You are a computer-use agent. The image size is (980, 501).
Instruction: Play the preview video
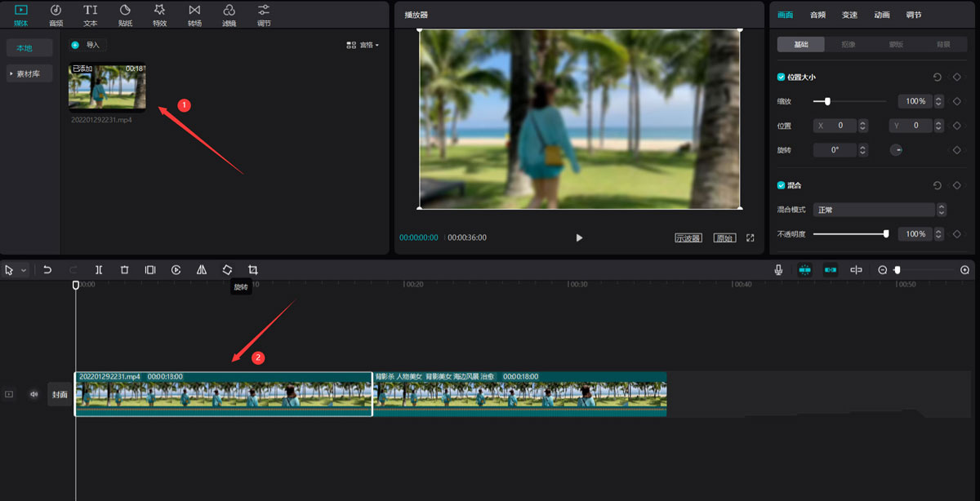579,237
